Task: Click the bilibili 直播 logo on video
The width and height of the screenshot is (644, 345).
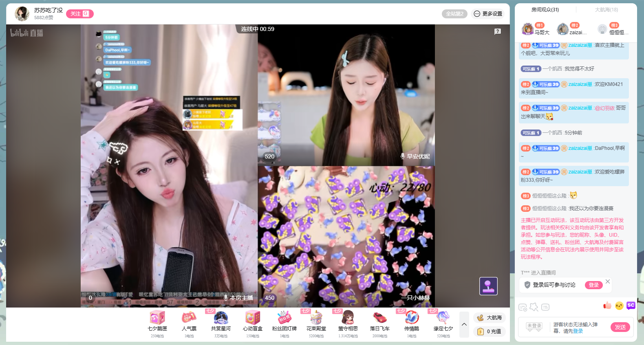Action: coord(26,33)
